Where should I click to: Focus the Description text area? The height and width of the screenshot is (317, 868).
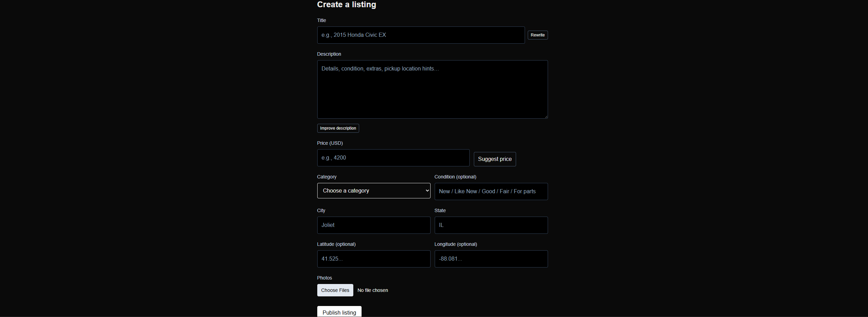(x=432, y=89)
